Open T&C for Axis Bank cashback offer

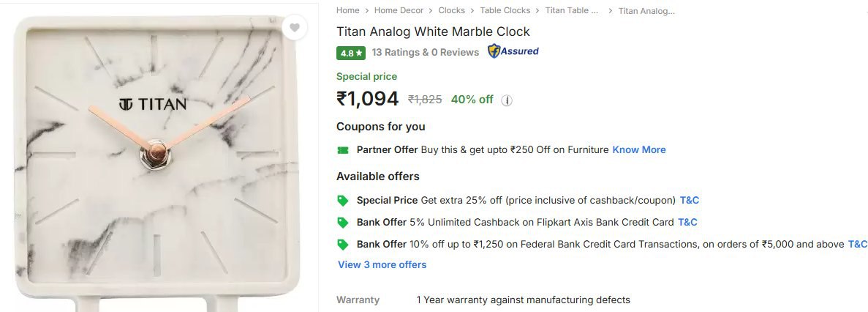pyautogui.click(x=687, y=222)
